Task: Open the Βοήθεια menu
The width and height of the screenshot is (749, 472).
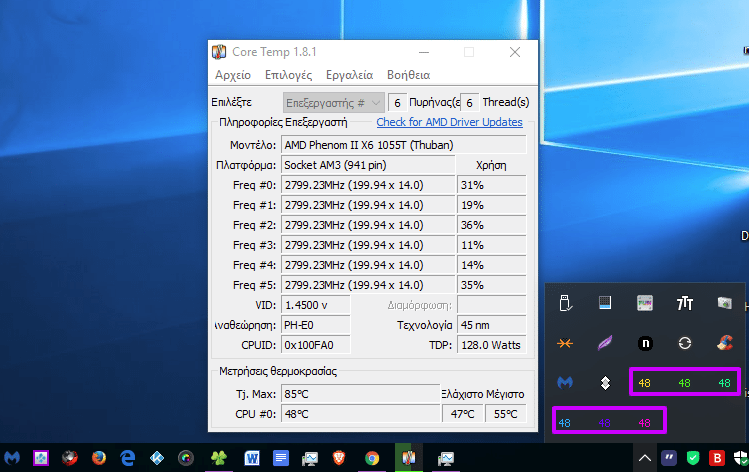Action: click(408, 75)
